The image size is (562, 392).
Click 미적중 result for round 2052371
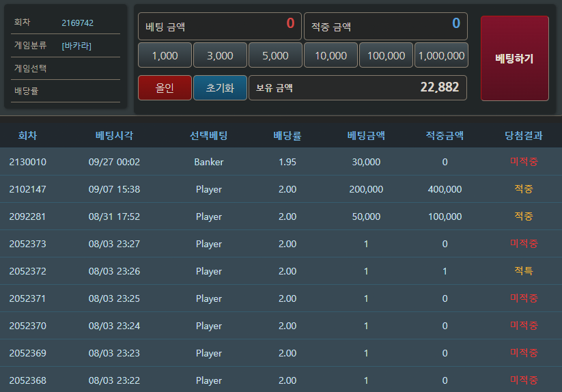click(x=524, y=298)
